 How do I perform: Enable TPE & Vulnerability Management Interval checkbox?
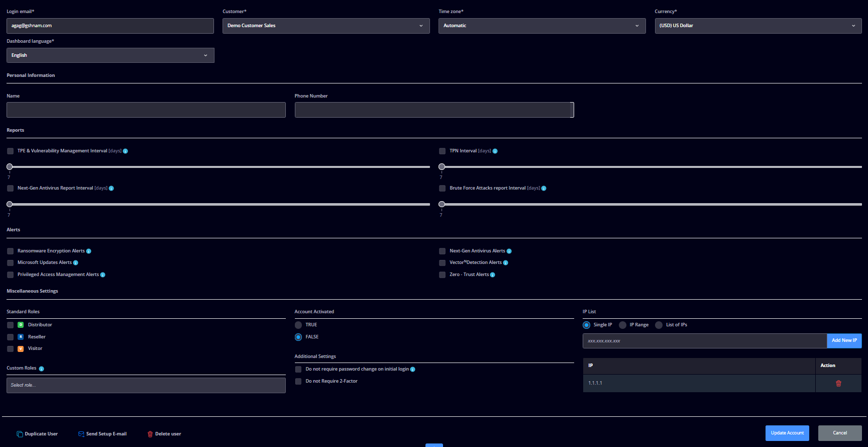coord(10,151)
